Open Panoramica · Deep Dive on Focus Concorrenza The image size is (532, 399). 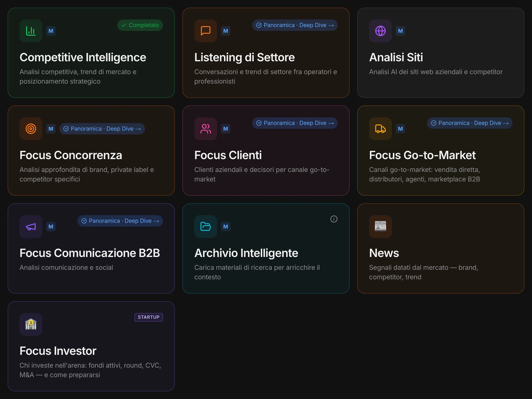(x=102, y=129)
